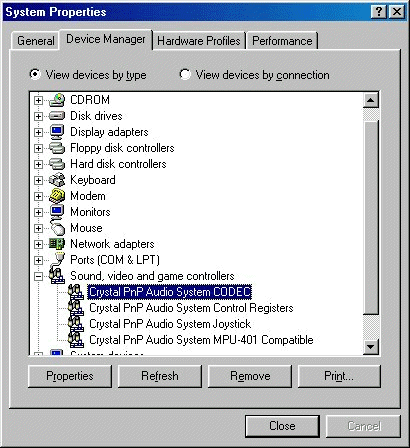Click the device list scroll down arrow
The height and width of the screenshot is (448, 410).
371,347
